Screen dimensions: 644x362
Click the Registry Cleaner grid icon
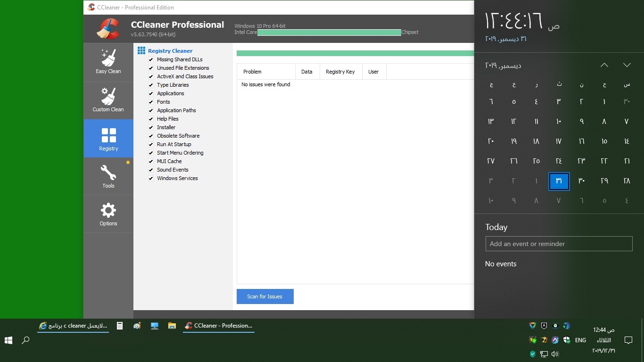pyautogui.click(x=141, y=50)
